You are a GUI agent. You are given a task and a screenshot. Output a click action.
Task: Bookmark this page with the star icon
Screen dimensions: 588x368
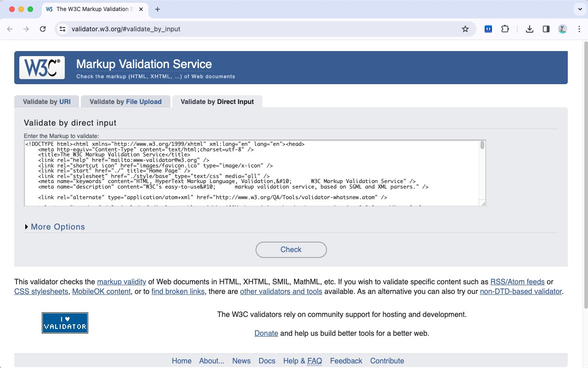click(x=465, y=29)
